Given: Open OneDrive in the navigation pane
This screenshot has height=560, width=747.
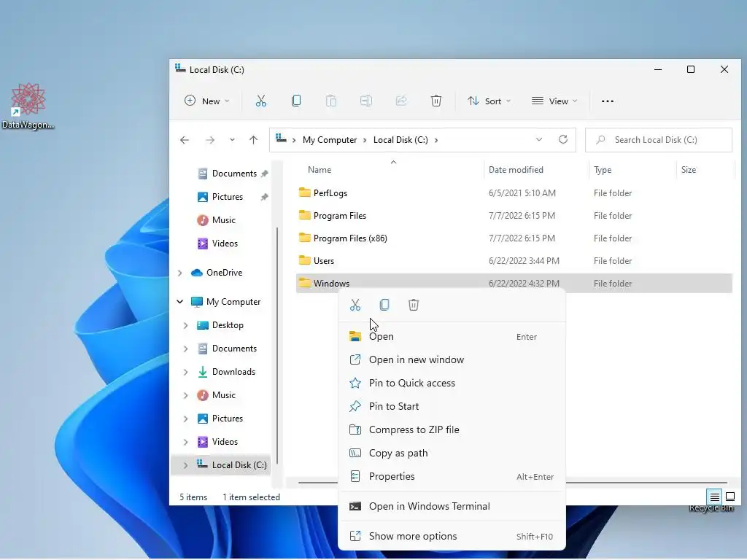Looking at the screenshot, I should [x=224, y=273].
